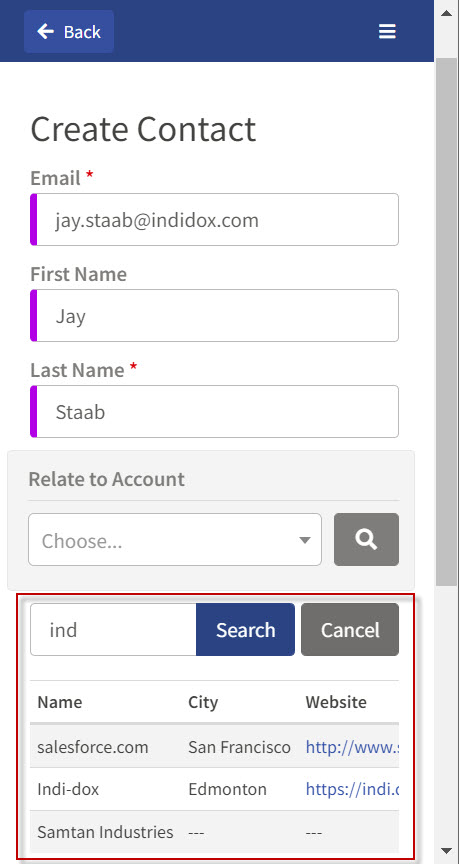Click the blue Search button
Screen dimensions: 459x864
tap(245, 629)
